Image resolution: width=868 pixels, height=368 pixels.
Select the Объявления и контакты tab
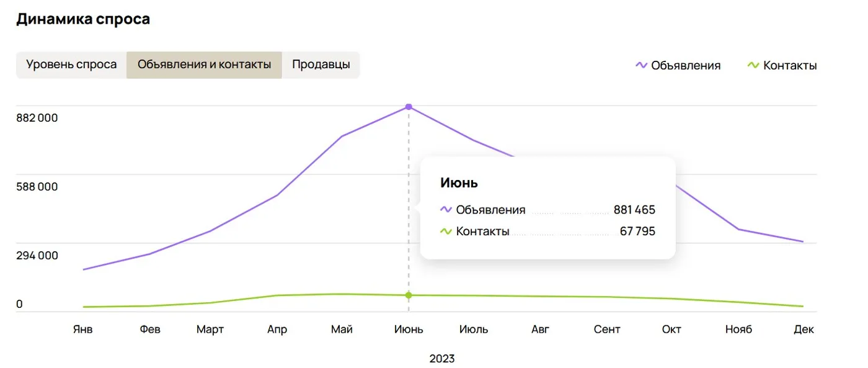coord(204,65)
